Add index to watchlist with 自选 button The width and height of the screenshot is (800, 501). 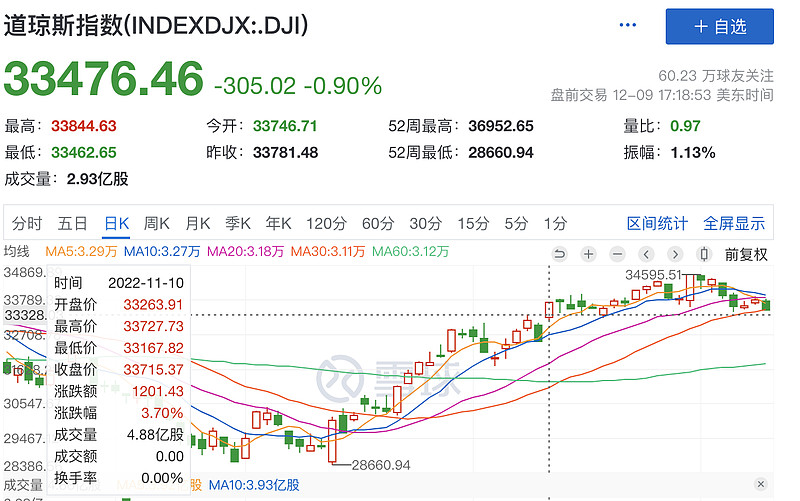tap(719, 27)
